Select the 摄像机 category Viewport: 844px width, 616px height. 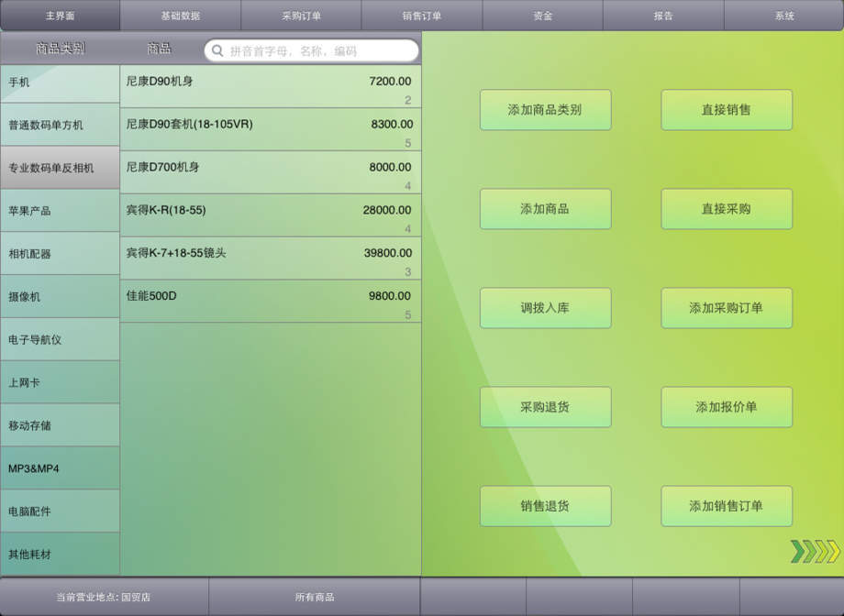[x=61, y=296]
